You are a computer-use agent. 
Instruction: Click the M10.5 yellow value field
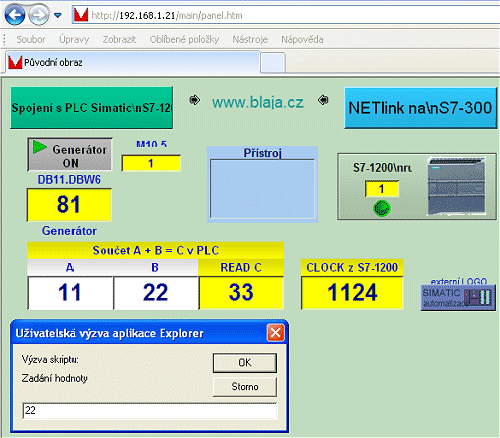pyautogui.click(x=151, y=163)
